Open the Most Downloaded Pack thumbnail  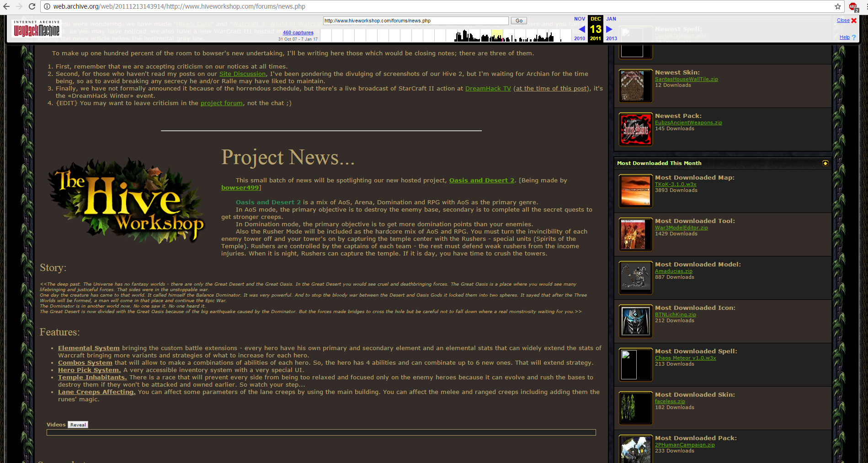click(x=635, y=449)
